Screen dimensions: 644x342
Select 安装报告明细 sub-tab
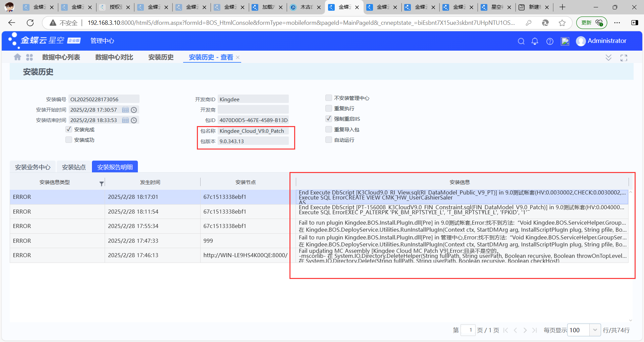coord(115,167)
